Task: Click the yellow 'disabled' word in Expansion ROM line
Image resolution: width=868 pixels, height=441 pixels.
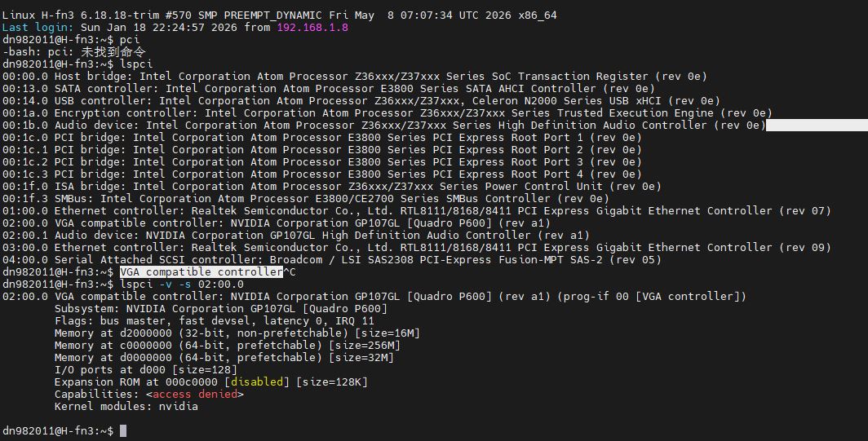Action: pos(257,381)
